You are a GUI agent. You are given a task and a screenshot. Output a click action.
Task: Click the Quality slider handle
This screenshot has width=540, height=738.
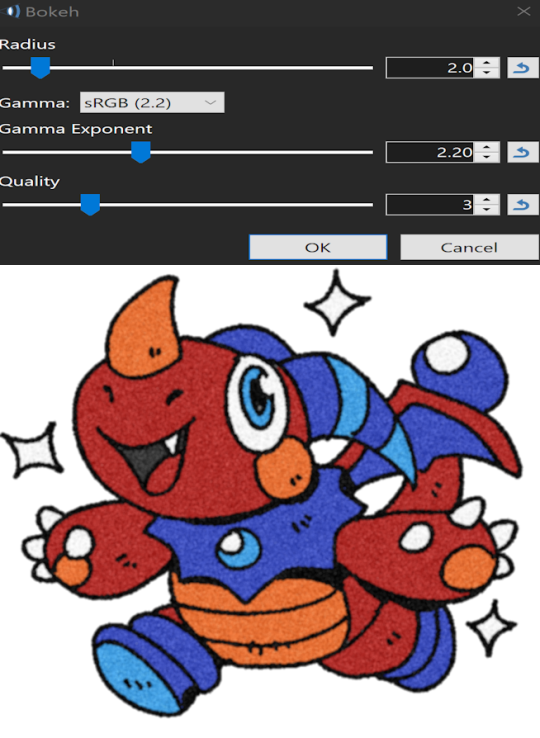[90, 205]
